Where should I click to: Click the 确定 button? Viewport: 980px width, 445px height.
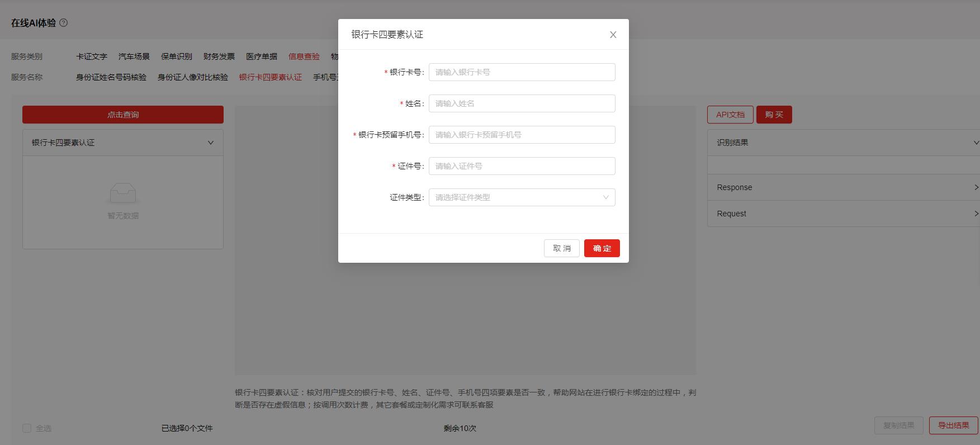(602, 248)
